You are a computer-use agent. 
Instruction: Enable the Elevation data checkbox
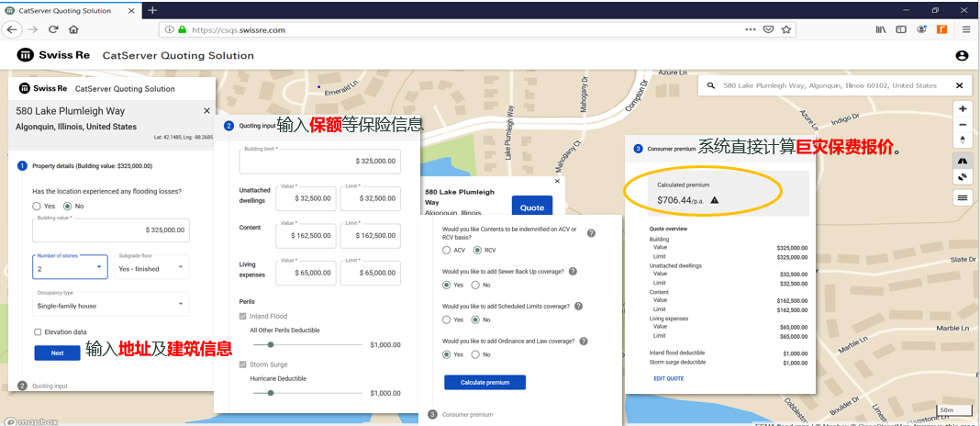pyautogui.click(x=39, y=332)
